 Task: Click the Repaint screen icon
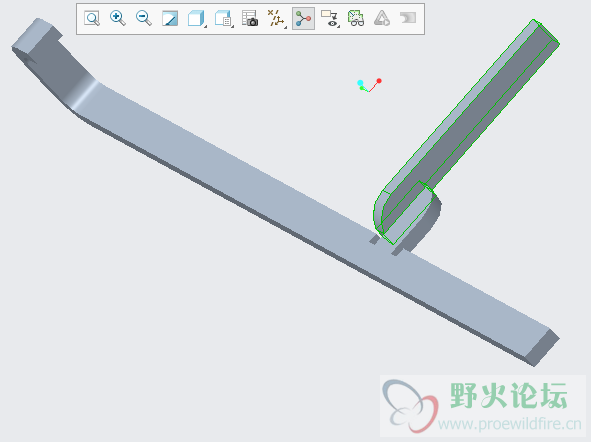170,18
